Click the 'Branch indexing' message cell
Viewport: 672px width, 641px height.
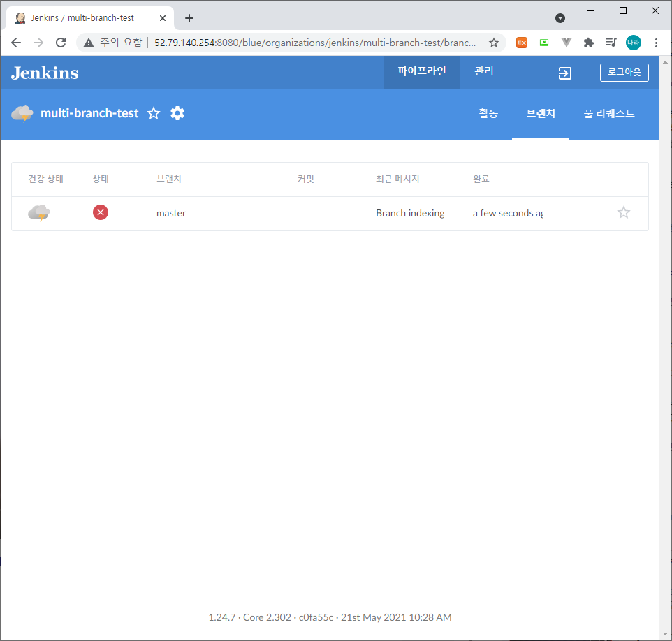pyautogui.click(x=410, y=214)
